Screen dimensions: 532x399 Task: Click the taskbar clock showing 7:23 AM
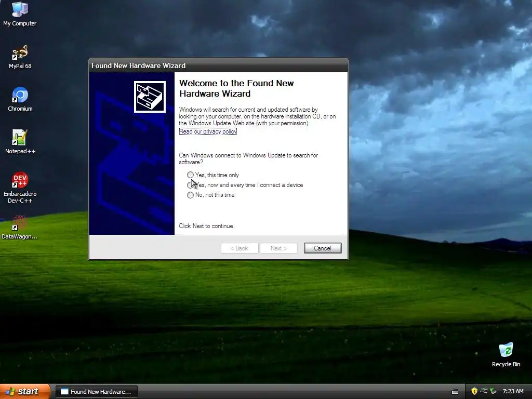513,391
